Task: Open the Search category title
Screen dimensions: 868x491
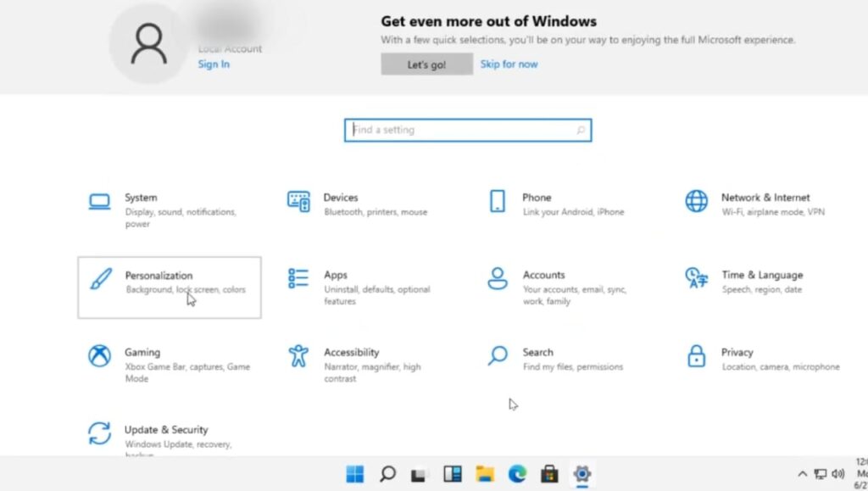Action: point(537,353)
